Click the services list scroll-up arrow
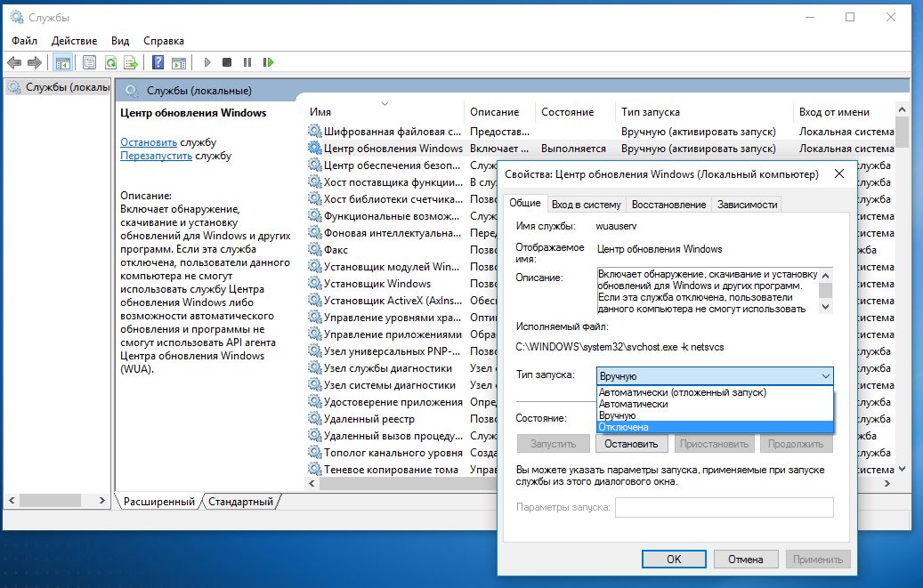Screen dimensions: 923x588 pos(902,109)
